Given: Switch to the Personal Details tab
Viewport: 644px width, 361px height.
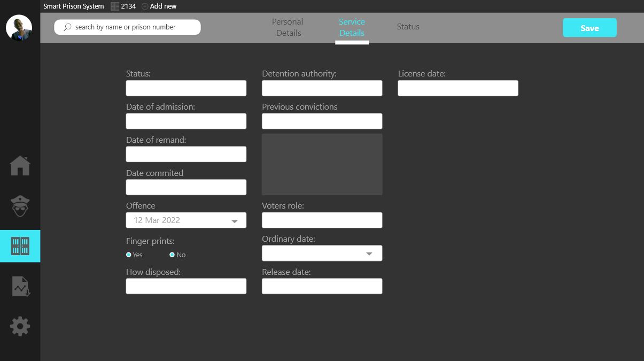Looking at the screenshot, I should [x=288, y=27].
